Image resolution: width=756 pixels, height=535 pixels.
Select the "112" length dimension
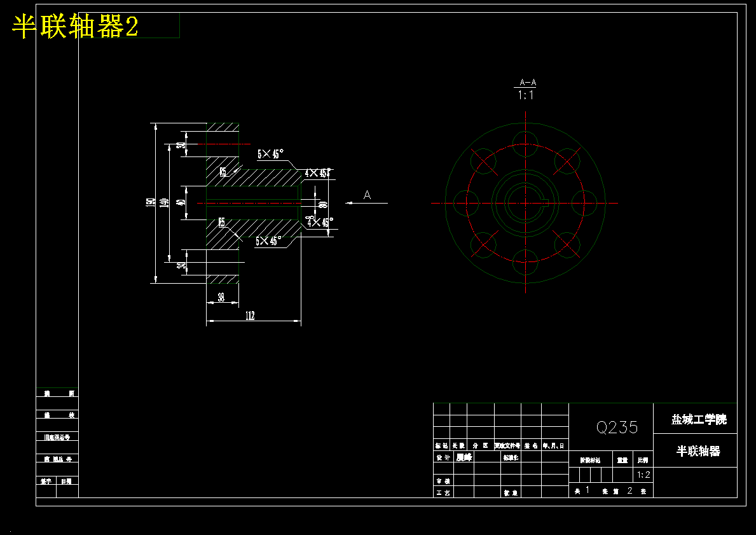pos(250,316)
